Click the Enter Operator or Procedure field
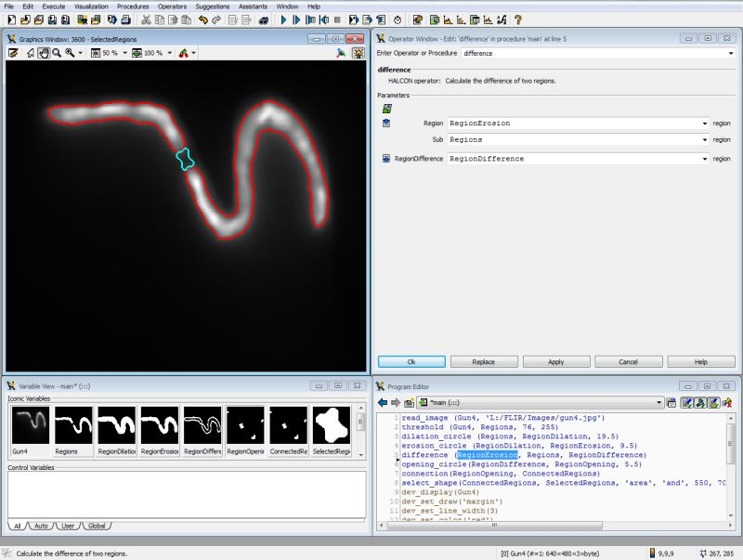 [594, 54]
